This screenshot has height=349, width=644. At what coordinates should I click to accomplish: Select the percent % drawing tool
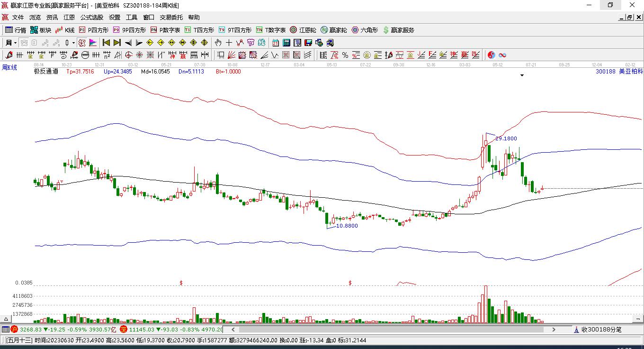[345, 55]
